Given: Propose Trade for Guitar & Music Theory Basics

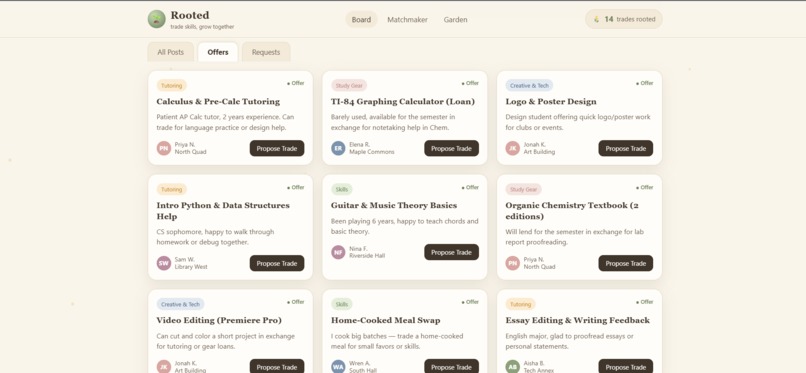Looking at the screenshot, I should click(451, 252).
